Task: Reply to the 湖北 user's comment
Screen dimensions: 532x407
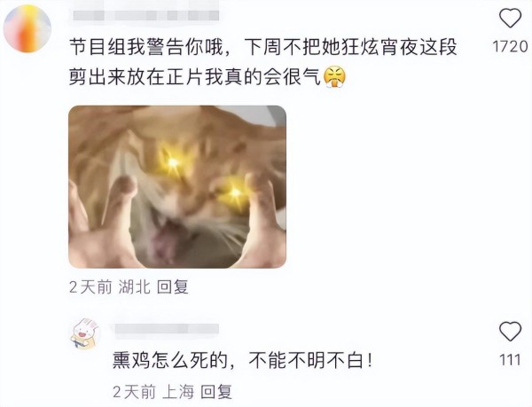Action: (x=173, y=287)
